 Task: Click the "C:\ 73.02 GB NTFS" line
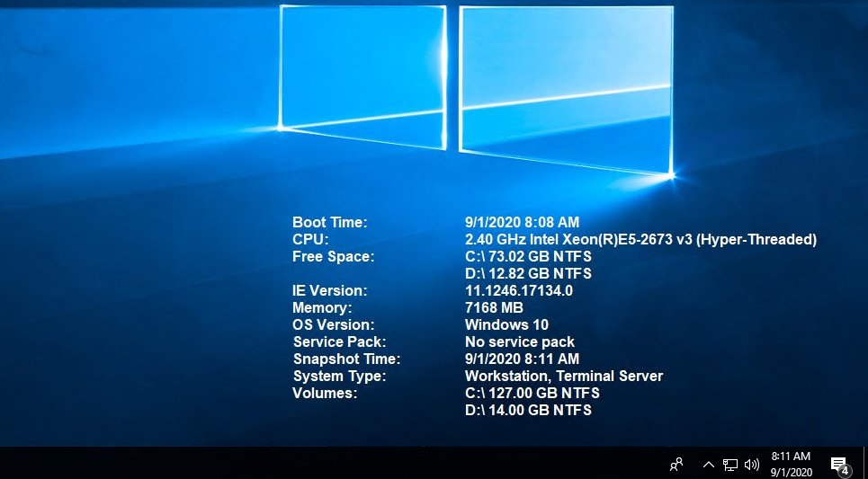(x=528, y=257)
